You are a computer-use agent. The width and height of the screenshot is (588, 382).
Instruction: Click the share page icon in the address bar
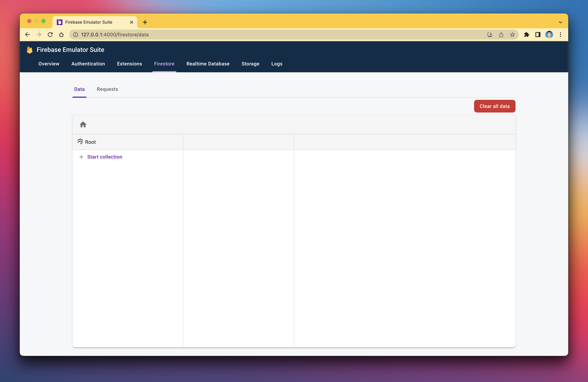point(501,35)
